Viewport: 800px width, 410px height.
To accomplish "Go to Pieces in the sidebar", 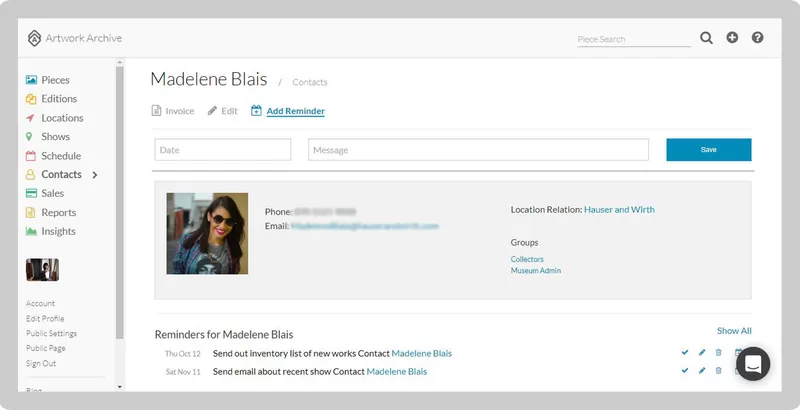I will pos(55,80).
